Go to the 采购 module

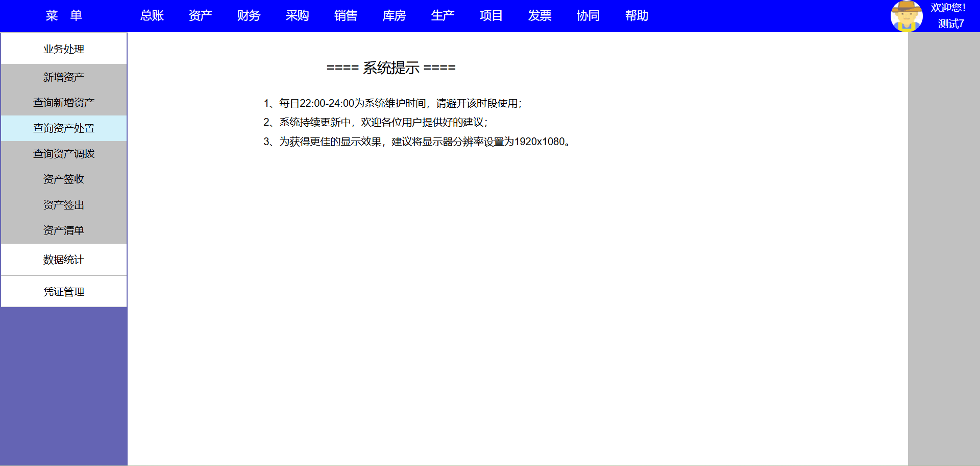297,16
